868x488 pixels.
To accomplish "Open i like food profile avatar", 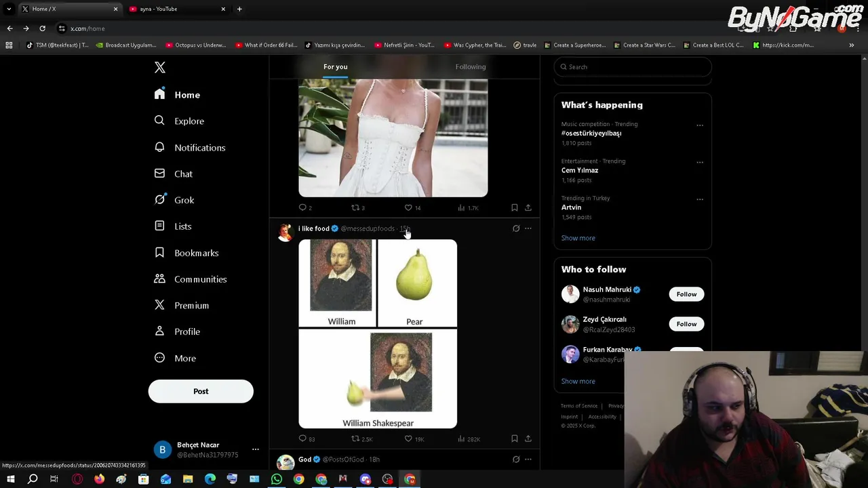I will [285, 232].
